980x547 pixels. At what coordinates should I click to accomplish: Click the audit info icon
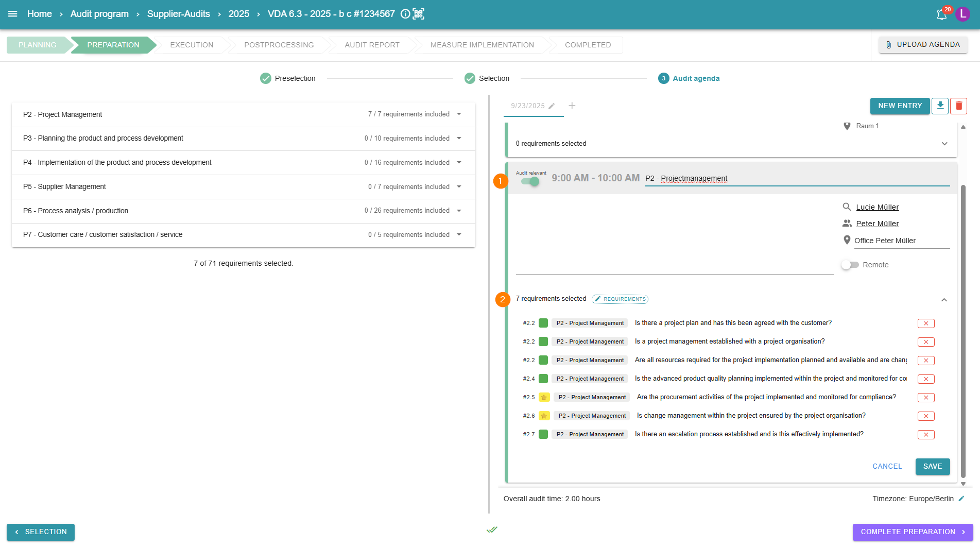(405, 14)
